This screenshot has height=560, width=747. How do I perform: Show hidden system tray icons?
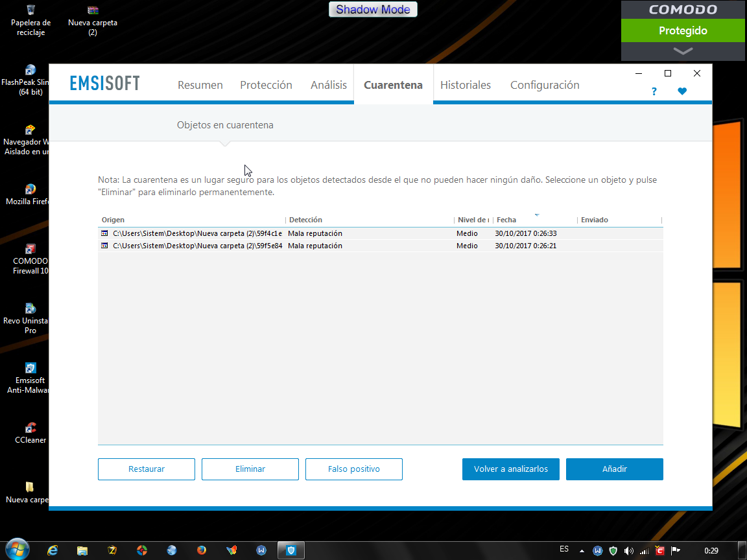coord(582,551)
